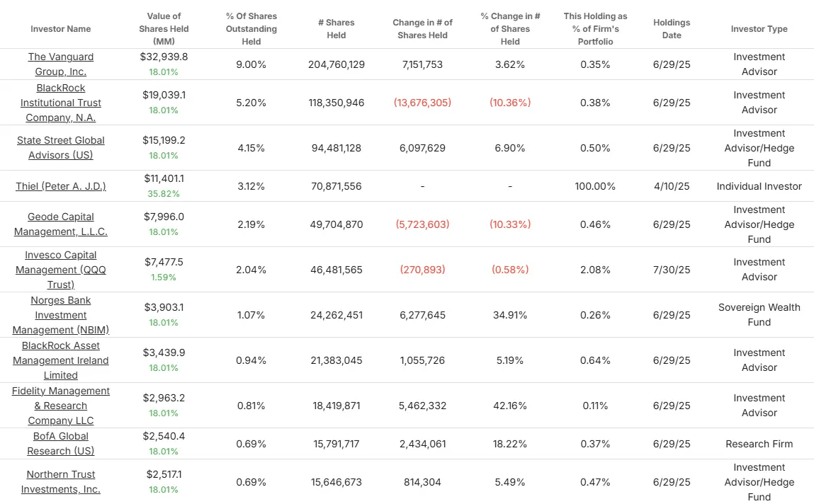Viewport: 814px width, 504px height.
Task: Open BlackRock Asset Management Ireland Limited link
Action: coord(61,360)
